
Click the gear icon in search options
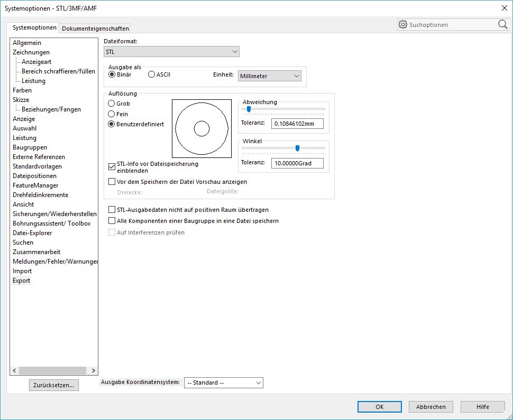coord(403,25)
